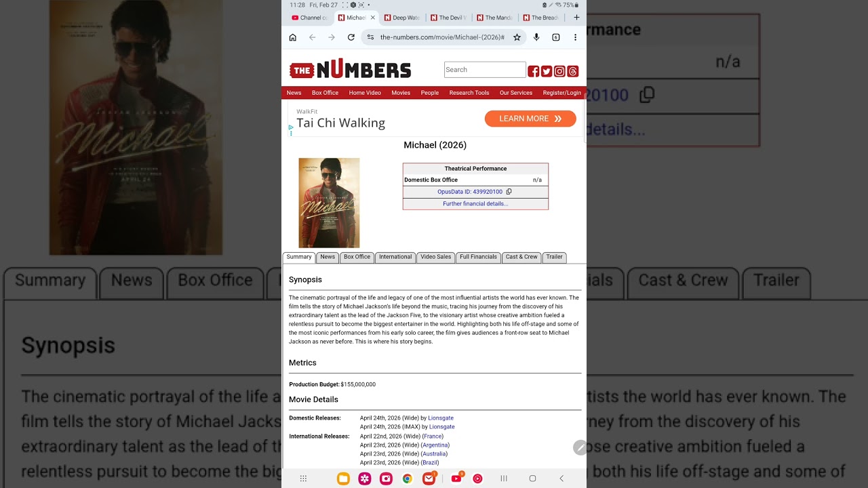Image resolution: width=868 pixels, height=488 pixels.
Task: Open The Numbers Facebook icon
Action: 533,71
